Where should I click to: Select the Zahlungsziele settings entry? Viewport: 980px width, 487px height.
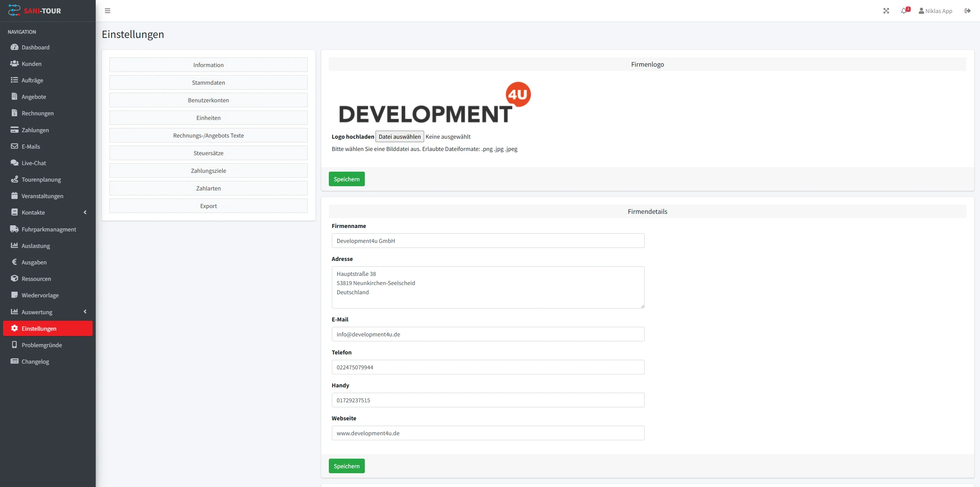pyautogui.click(x=208, y=171)
